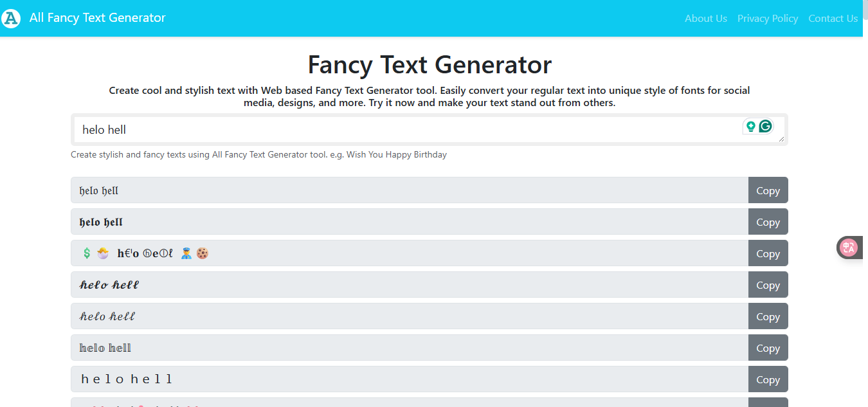The width and height of the screenshot is (868, 407).
Task: Copy the gothic style text
Action: pos(768,190)
